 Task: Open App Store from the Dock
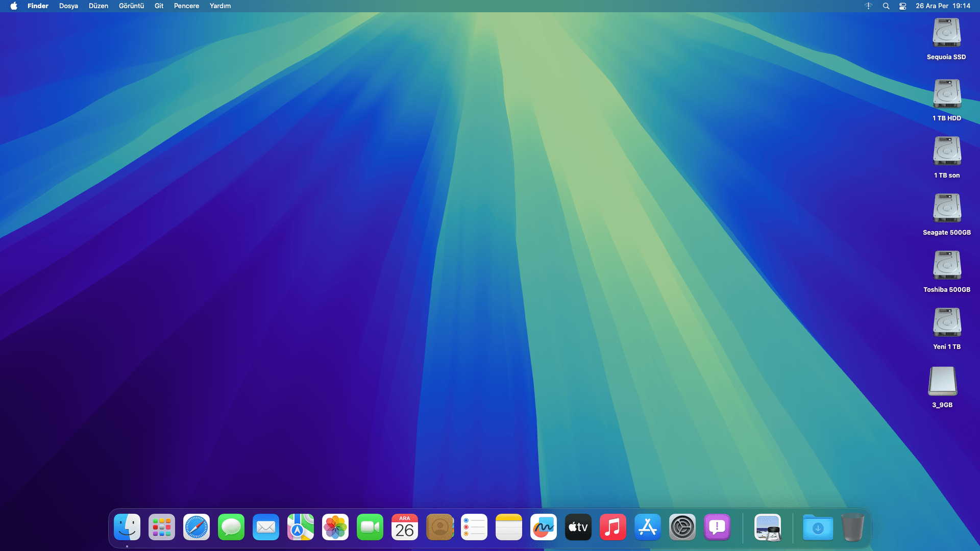click(648, 527)
